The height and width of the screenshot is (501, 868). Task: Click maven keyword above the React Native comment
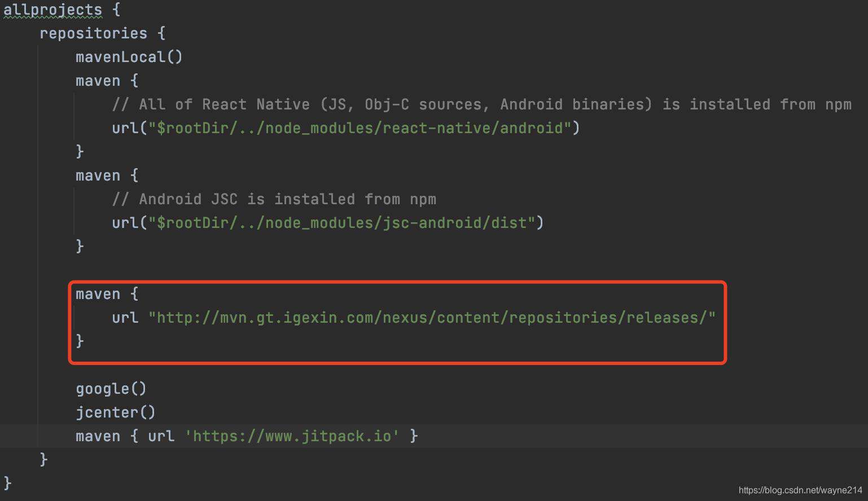(x=98, y=81)
